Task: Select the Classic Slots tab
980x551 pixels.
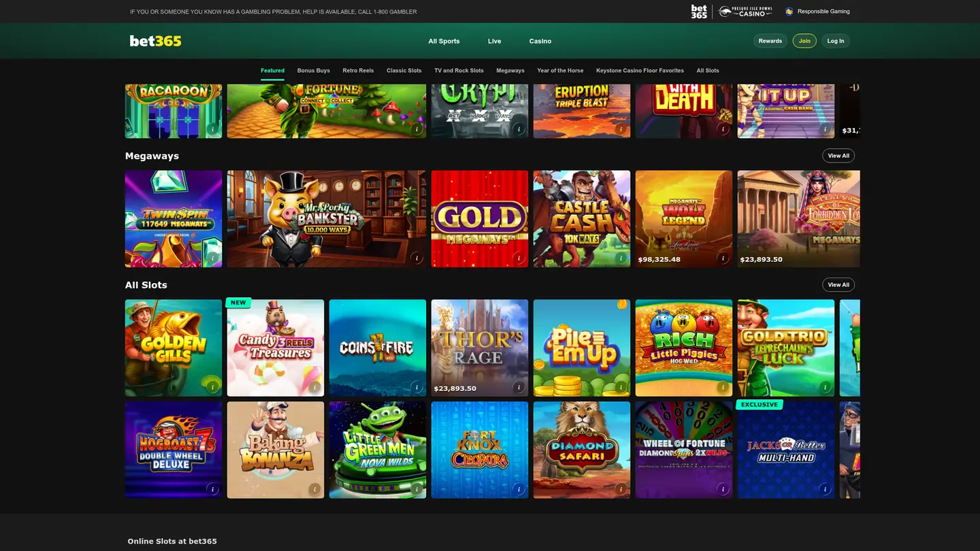Action: (404, 71)
